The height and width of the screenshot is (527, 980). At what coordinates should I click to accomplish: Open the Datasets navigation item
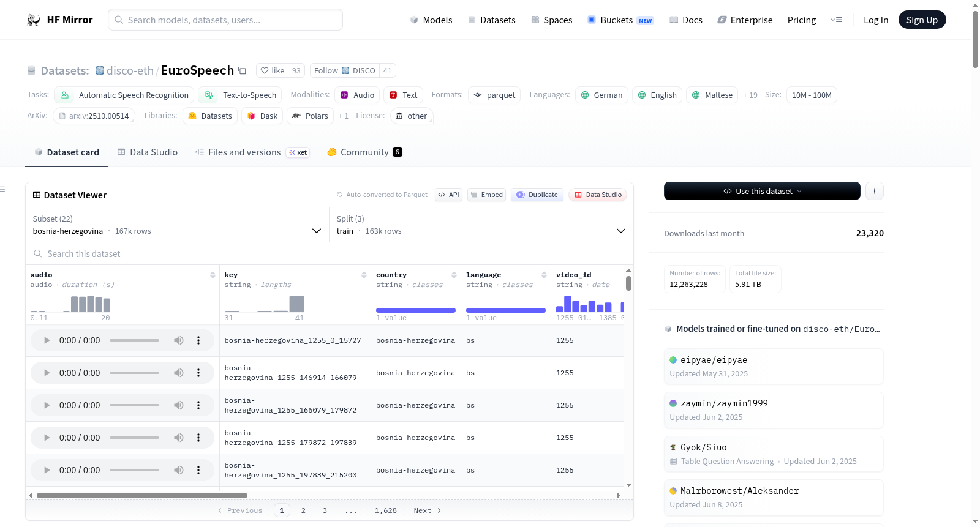click(x=492, y=20)
